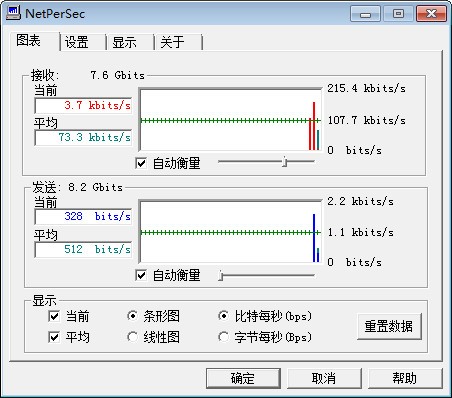Uncheck the 当前 display checkbox
Image resolution: width=452 pixels, height=398 pixels.
coord(54,316)
